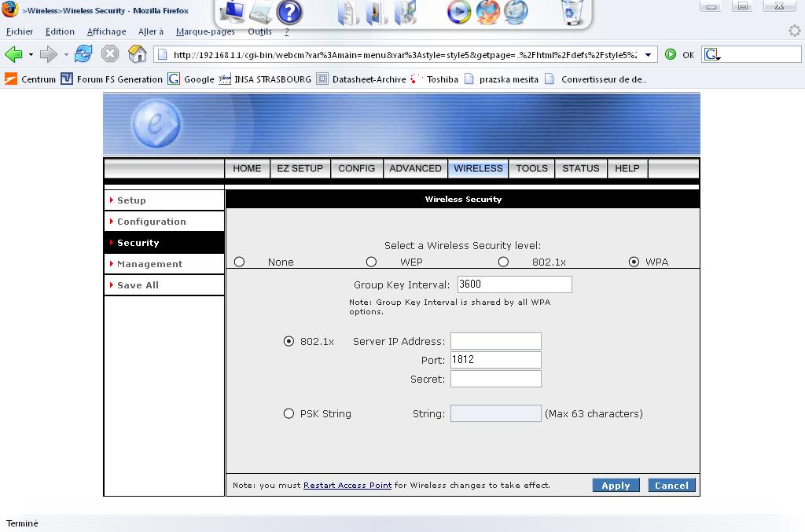The width and height of the screenshot is (805, 532).
Task: Open the prazska mesita bookmark
Action: pos(501,79)
